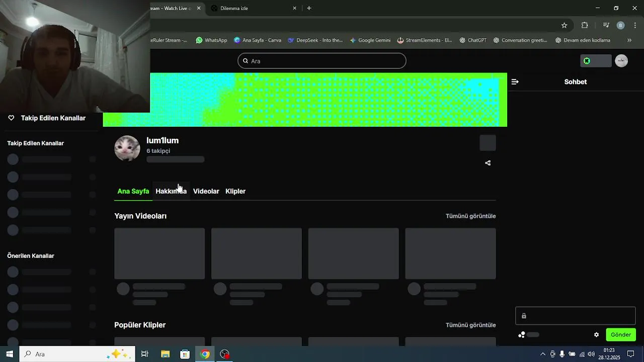Viewport: 644px width, 362px height.
Task: Close the Watch Live stream tab
Action: tap(199, 8)
